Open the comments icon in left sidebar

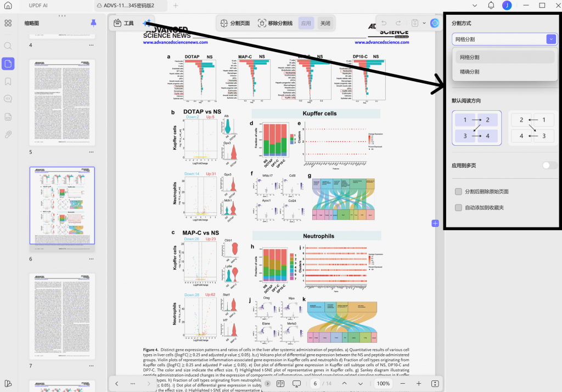coord(8,99)
